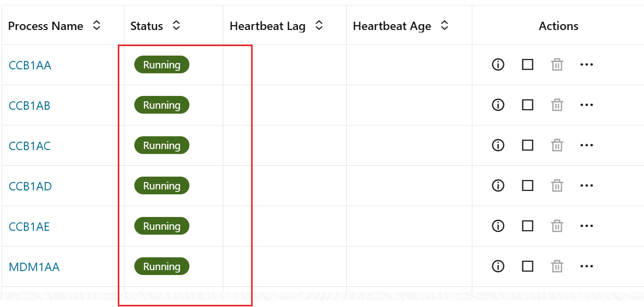Tick the MDM1AA row checkbox
644x307 pixels.
(527, 266)
